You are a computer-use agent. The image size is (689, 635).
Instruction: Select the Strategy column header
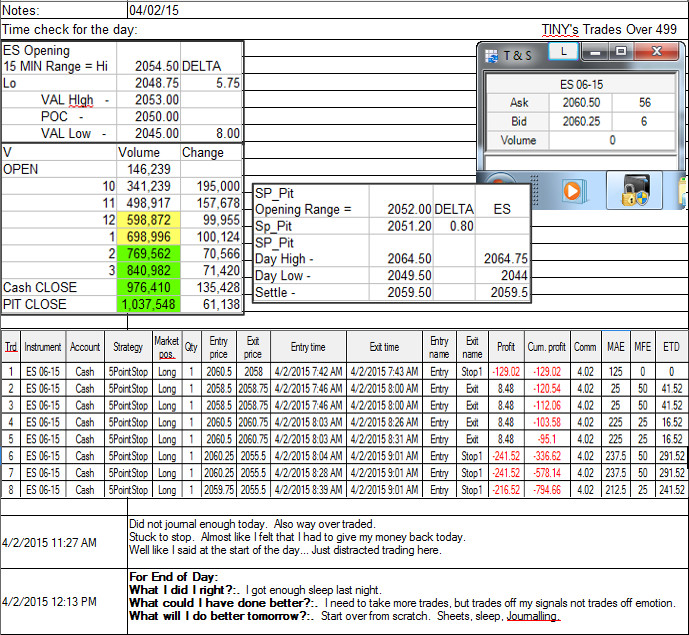pos(128,347)
